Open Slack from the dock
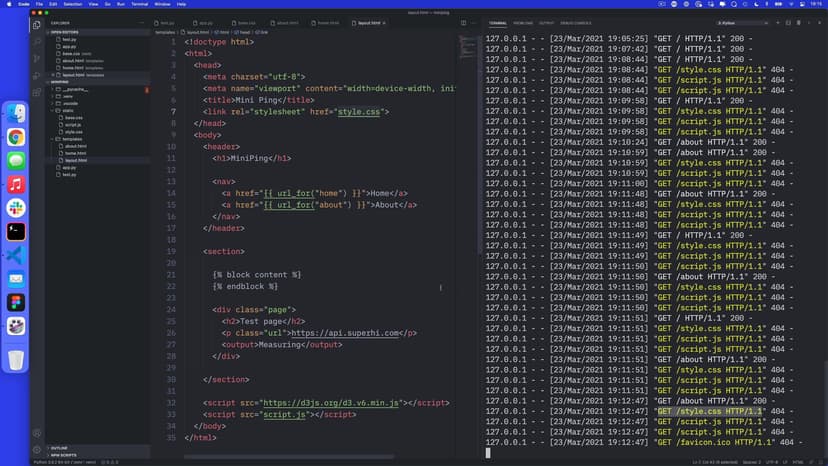828x466 pixels. pos(16,207)
